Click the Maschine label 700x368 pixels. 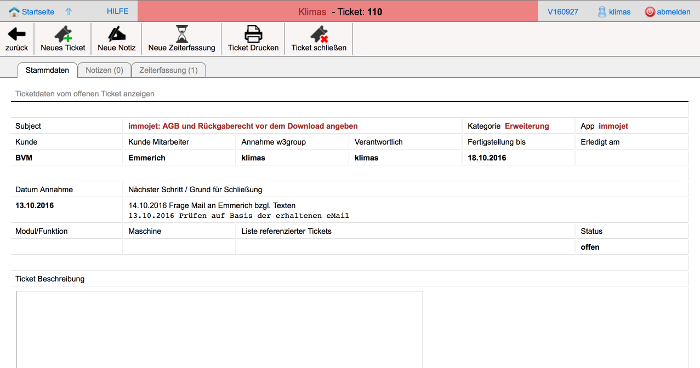point(145,231)
